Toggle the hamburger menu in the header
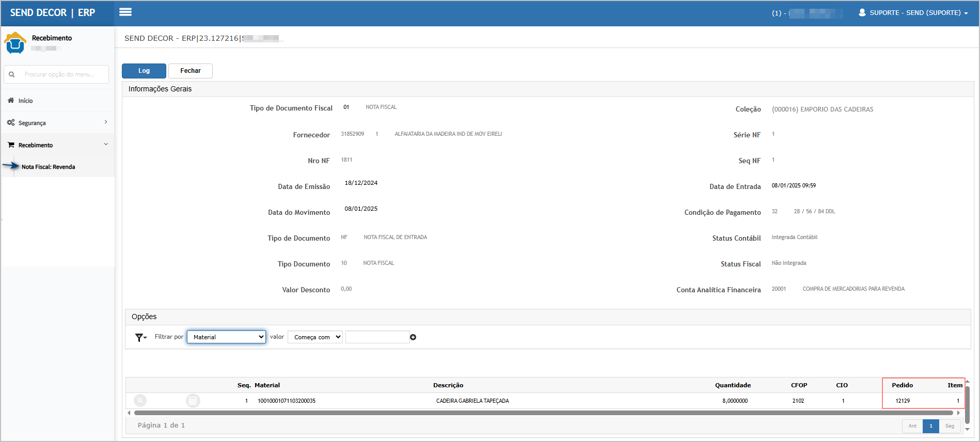980x442 pixels. (125, 12)
